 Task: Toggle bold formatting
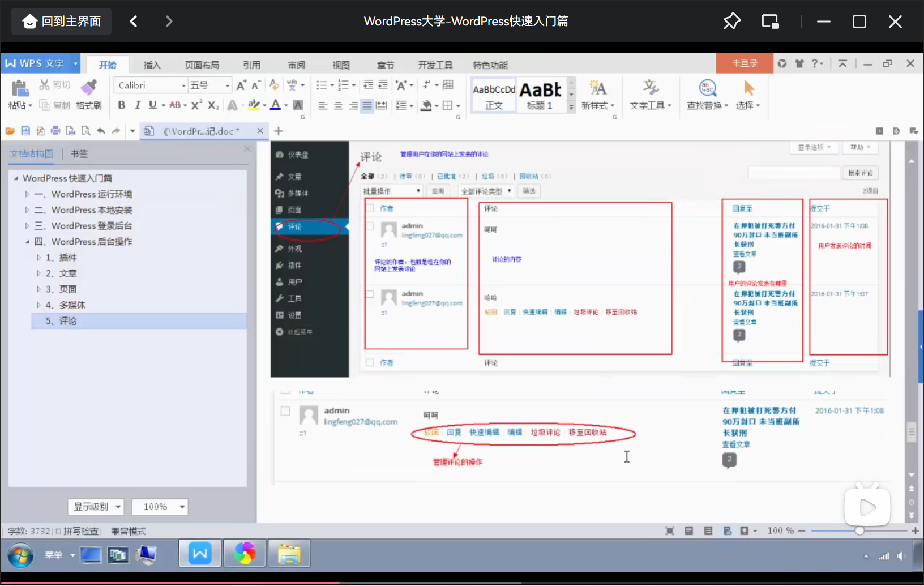pos(121,105)
